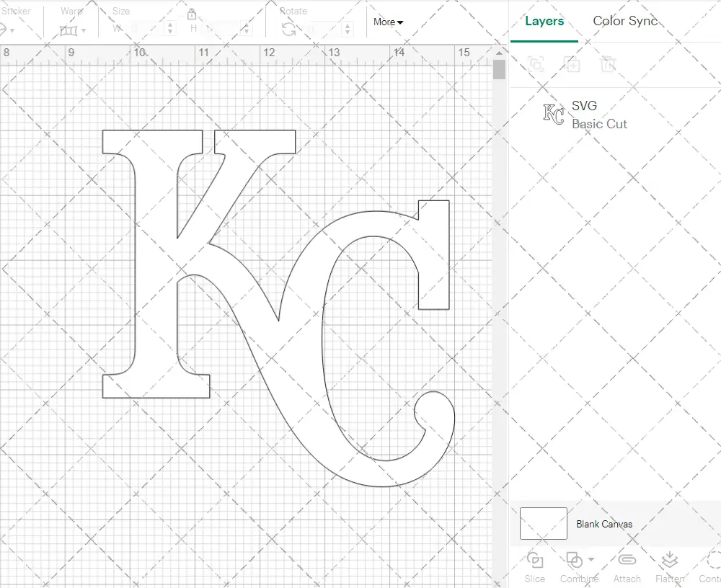The width and height of the screenshot is (721, 588).
Task: Click the Height size input field
Action: click(x=222, y=29)
